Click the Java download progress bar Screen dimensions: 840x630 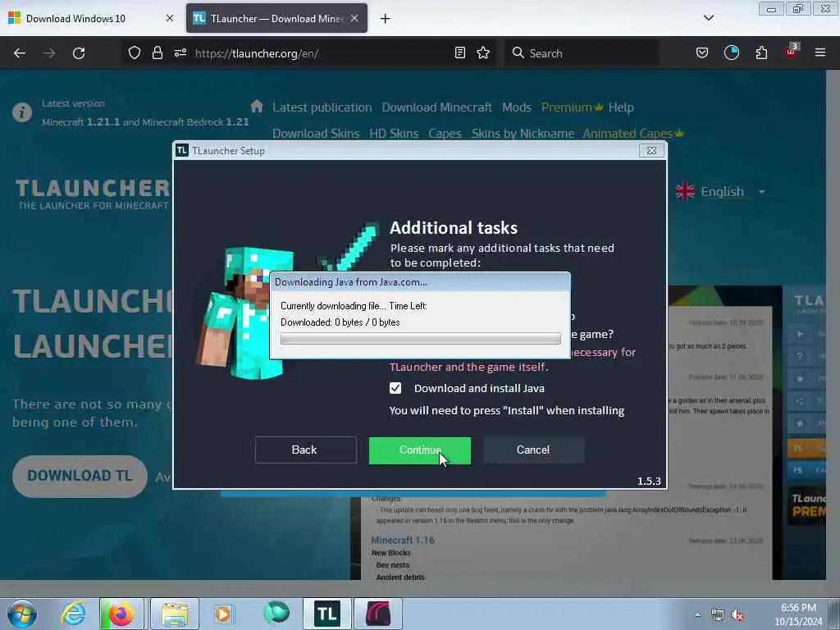421,339
